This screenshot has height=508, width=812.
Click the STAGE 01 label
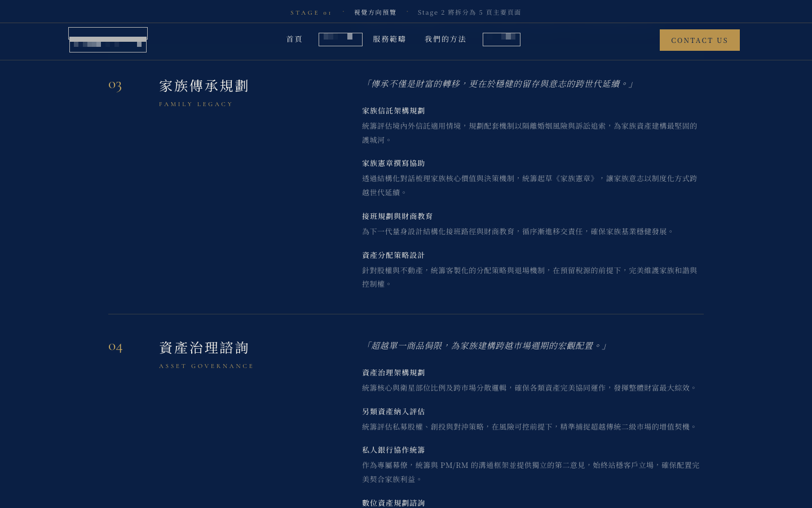click(x=311, y=12)
